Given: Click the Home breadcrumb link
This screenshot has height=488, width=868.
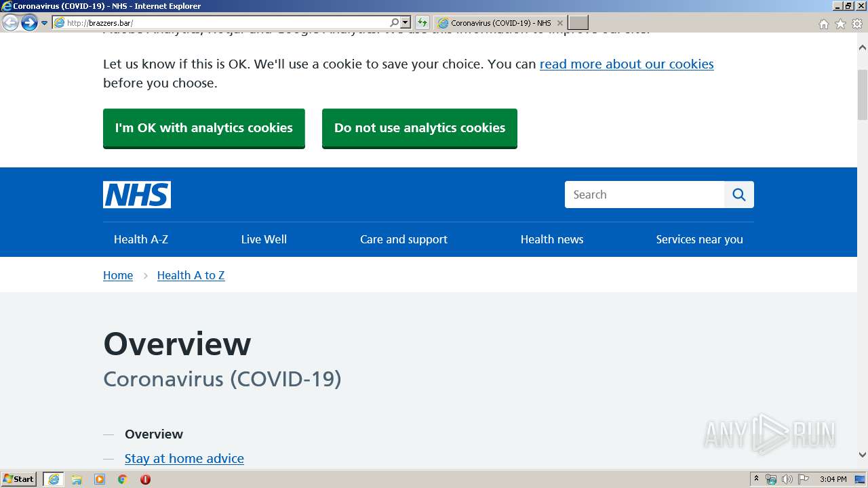Looking at the screenshot, I should 118,275.
